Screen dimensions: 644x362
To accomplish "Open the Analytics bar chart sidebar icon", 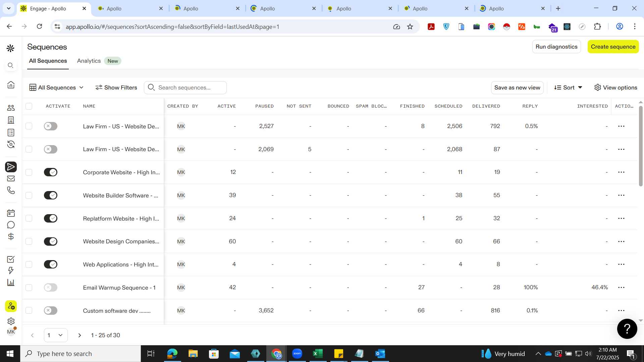I will click(11, 283).
